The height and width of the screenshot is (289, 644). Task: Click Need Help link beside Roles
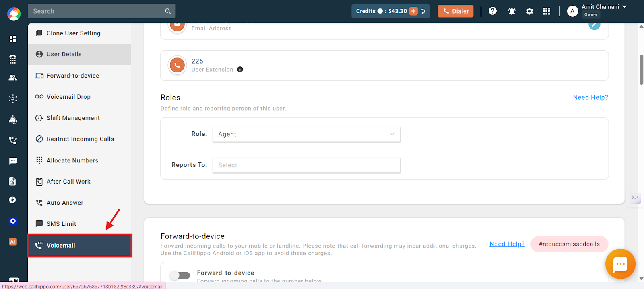(590, 97)
